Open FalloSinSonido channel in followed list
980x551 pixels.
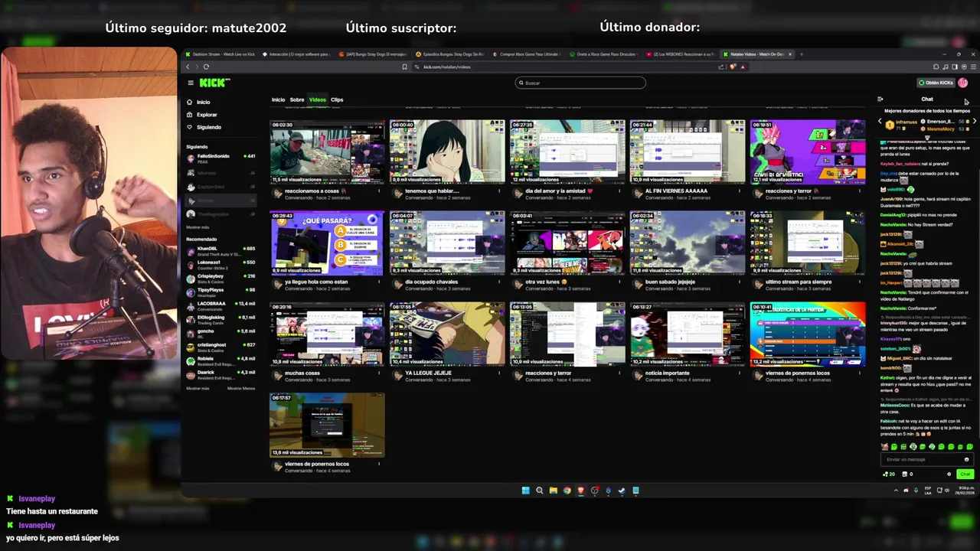coord(220,158)
